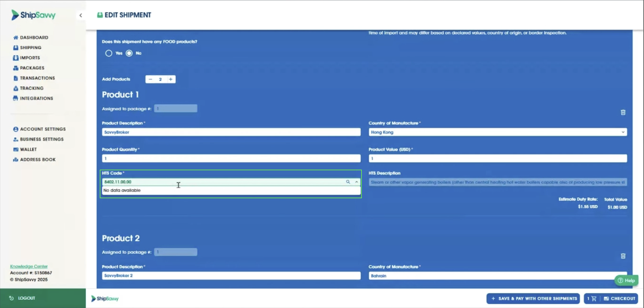Viewport: 644px width, 308px height.
Task: Click Product 1 Quantity input field
Action: click(x=231, y=159)
